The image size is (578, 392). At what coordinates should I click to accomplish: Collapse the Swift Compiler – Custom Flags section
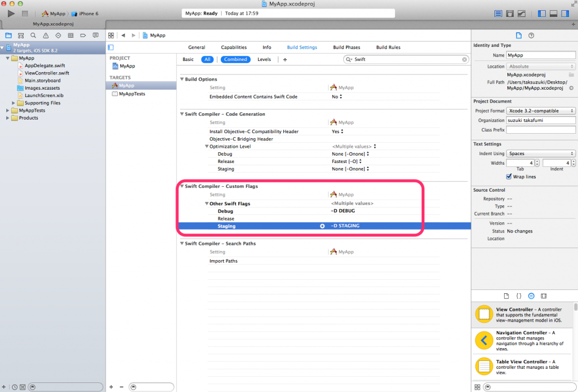[182, 186]
